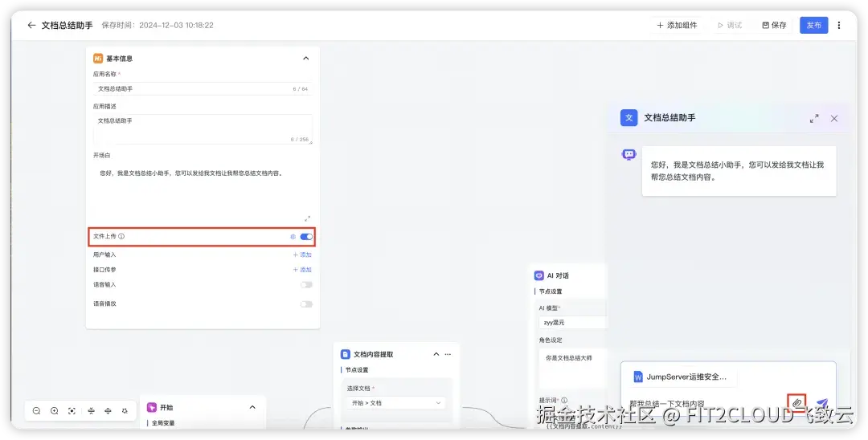The width and height of the screenshot is (868, 440).
Task: Expand all nodes in toolbar
Action: (108, 411)
